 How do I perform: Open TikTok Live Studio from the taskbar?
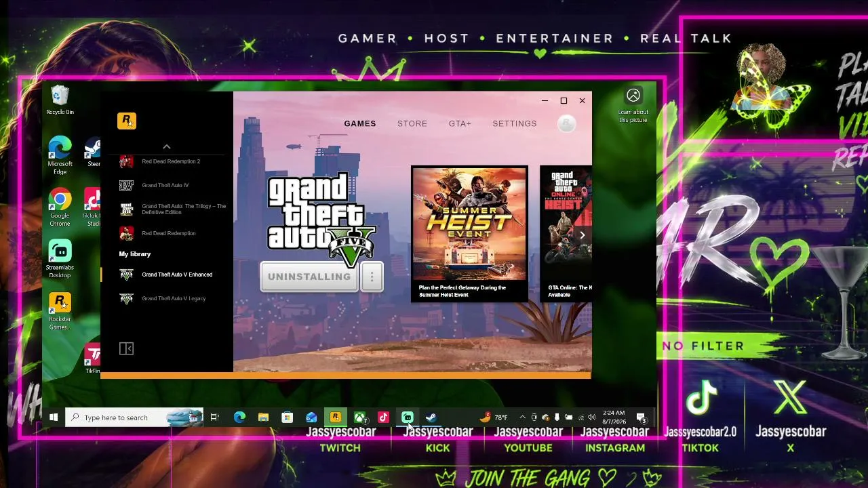383,418
